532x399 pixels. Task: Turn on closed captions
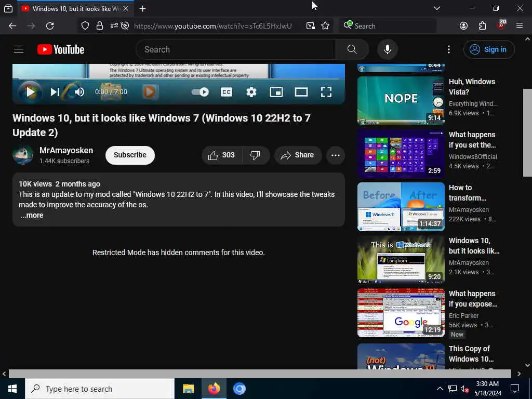point(227,92)
